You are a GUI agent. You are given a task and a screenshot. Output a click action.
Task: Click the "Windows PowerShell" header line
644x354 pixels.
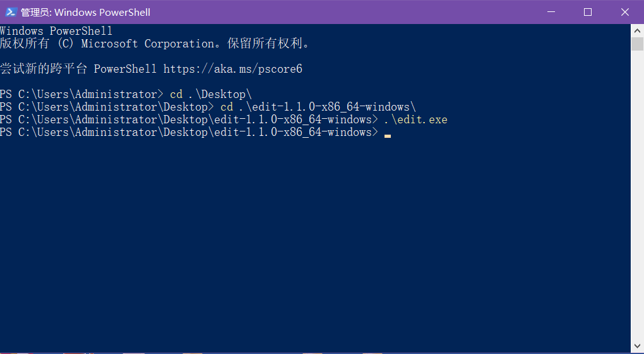pyautogui.click(x=56, y=31)
